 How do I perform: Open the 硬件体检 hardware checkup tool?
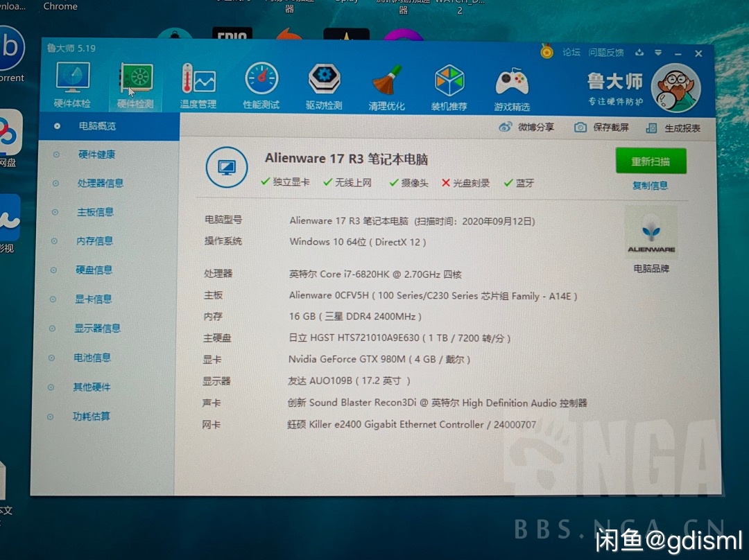click(72, 83)
